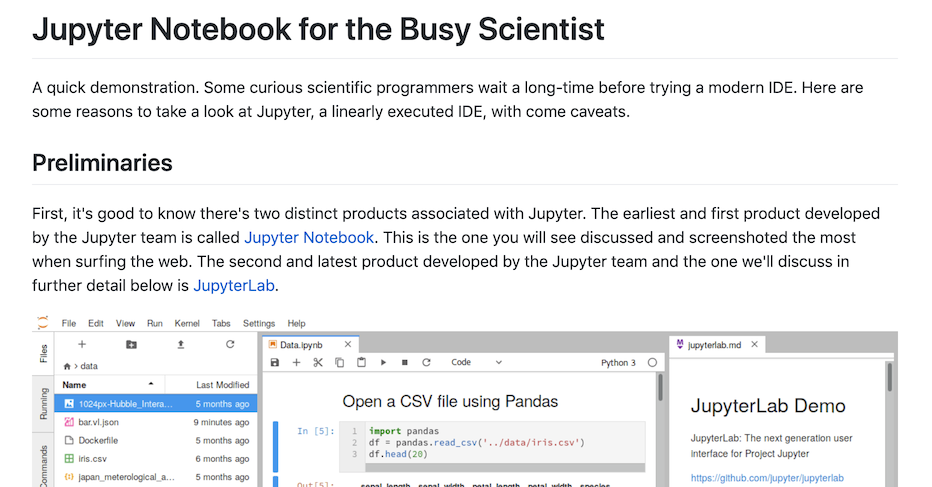Open the Settings menu
The width and height of the screenshot is (932, 487).
259,323
